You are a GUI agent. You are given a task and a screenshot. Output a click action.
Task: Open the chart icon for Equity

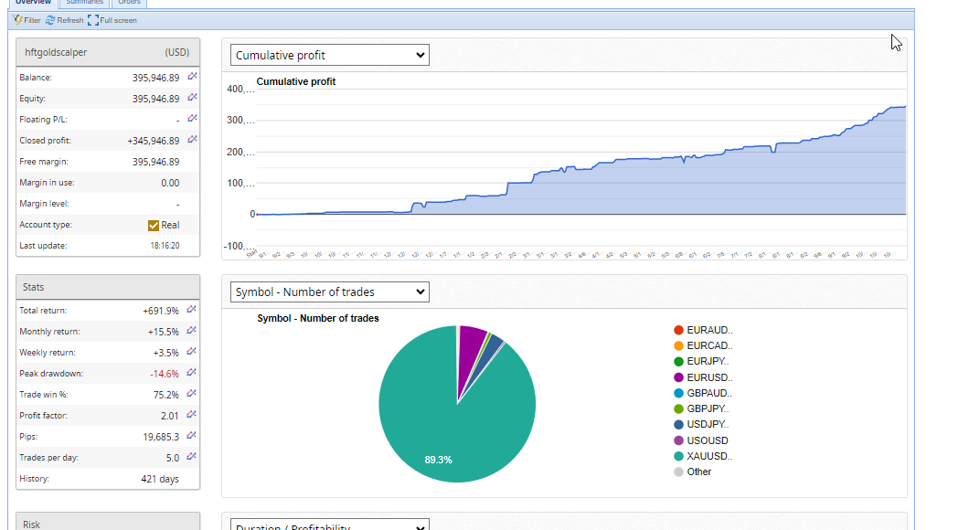point(192,99)
